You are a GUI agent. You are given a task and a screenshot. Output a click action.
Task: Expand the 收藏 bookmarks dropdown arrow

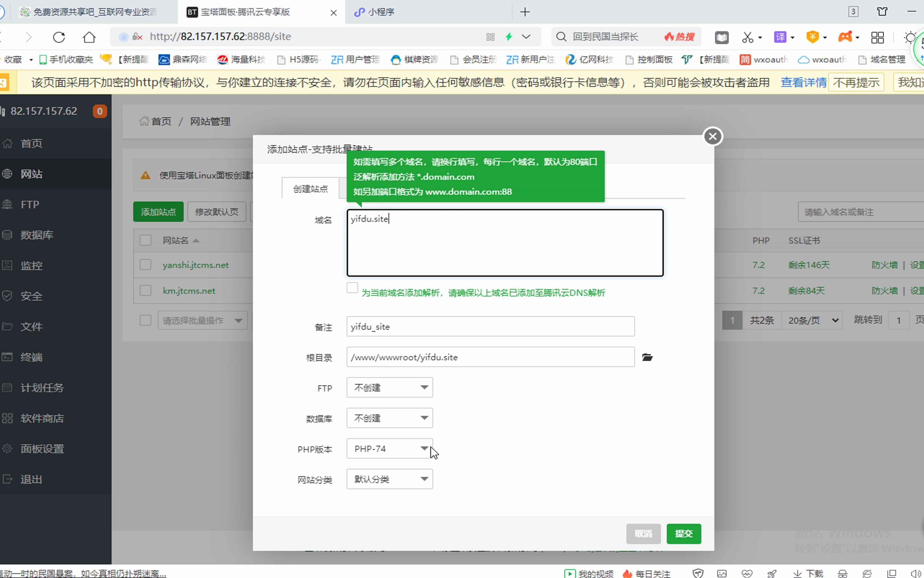coord(31,60)
